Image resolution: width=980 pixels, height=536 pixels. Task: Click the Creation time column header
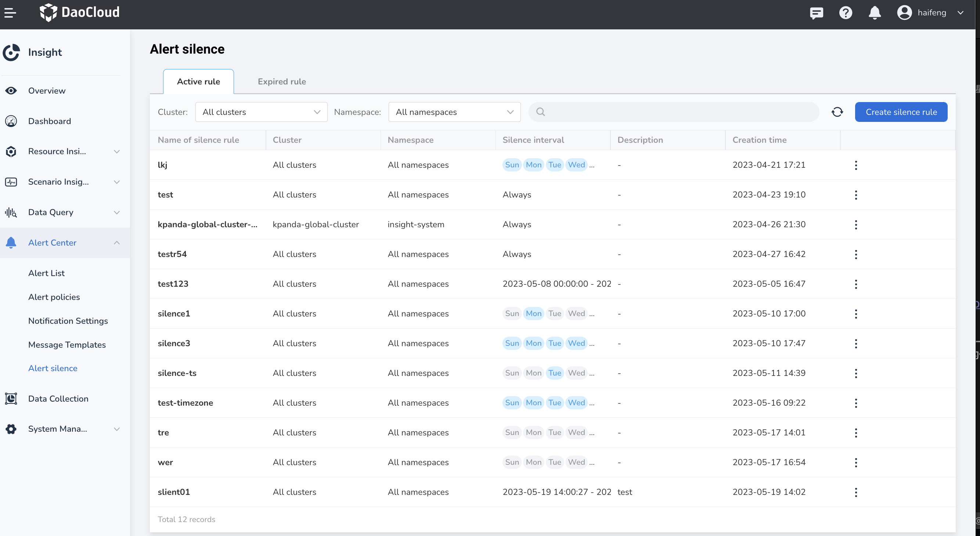(x=759, y=140)
